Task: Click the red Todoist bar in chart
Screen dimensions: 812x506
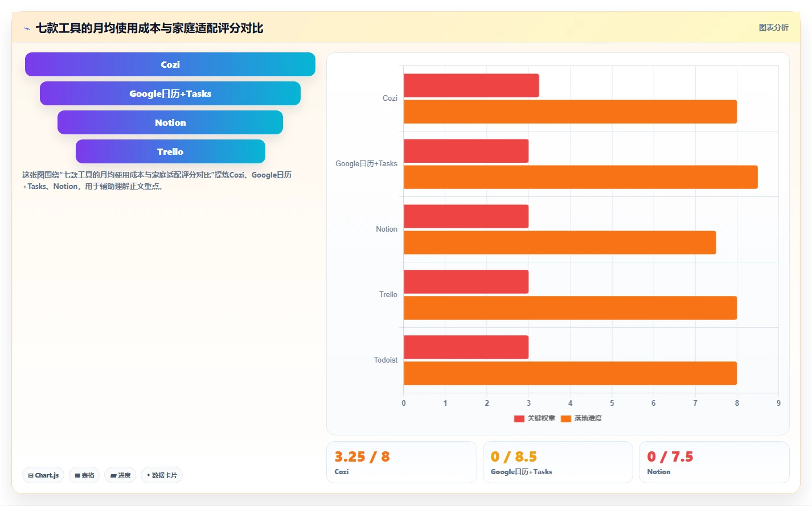Action: (x=466, y=347)
